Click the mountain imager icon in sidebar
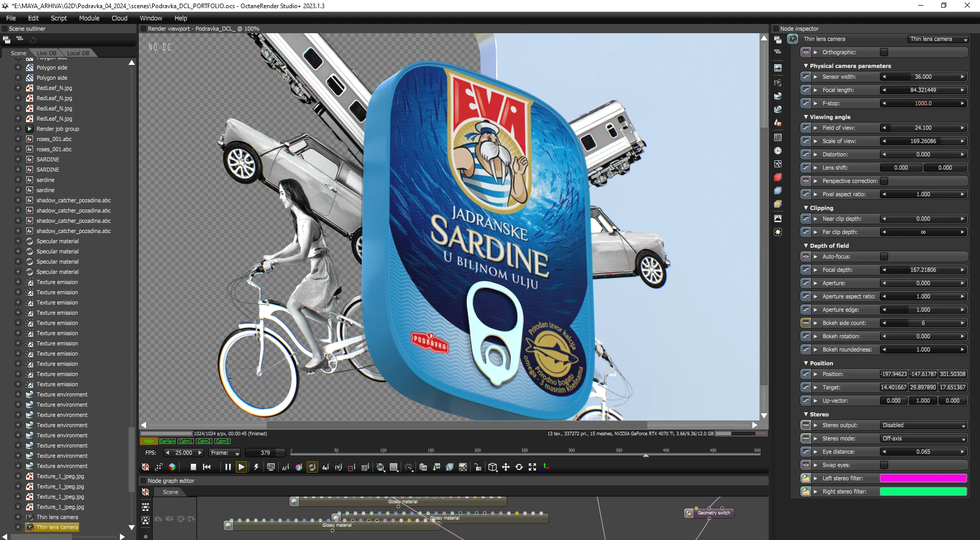Viewport: 980px width, 540px height. coord(778,219)
